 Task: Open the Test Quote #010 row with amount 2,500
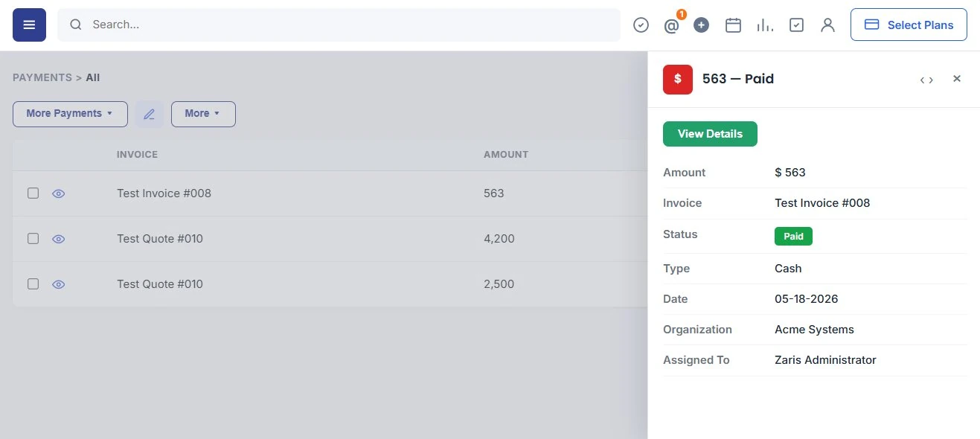click(x=160, y=284)
